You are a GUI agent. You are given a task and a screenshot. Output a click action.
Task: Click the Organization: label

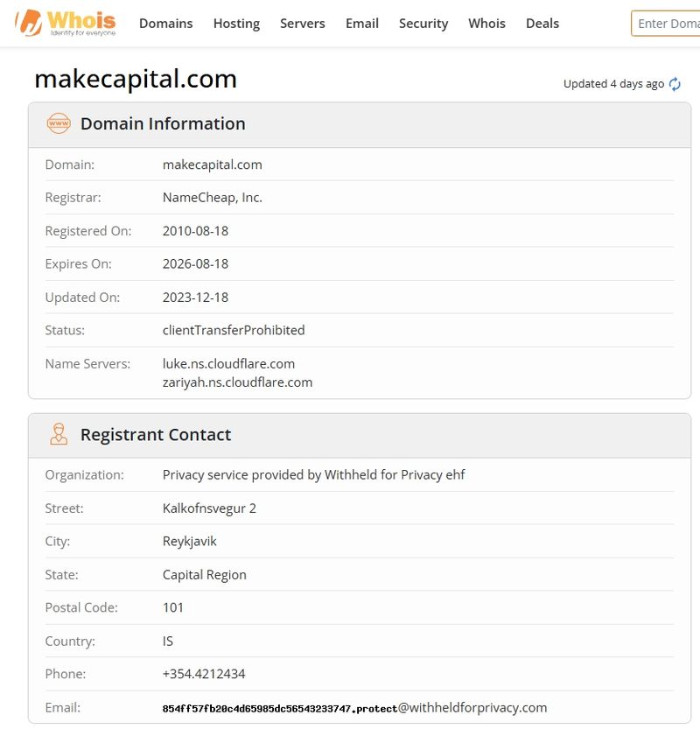(85, 475)
